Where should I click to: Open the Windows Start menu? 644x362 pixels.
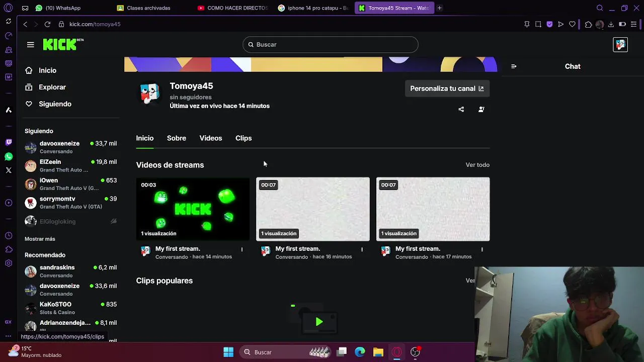point(228,352)
